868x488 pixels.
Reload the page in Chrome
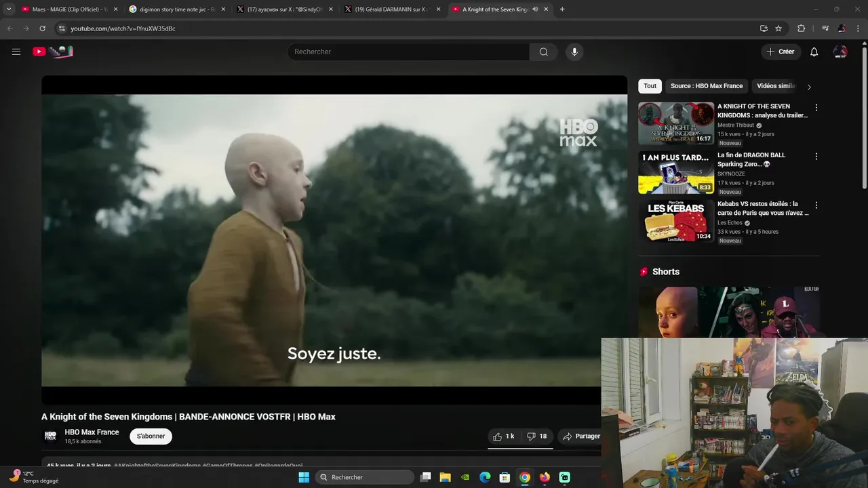coord(42,28)
